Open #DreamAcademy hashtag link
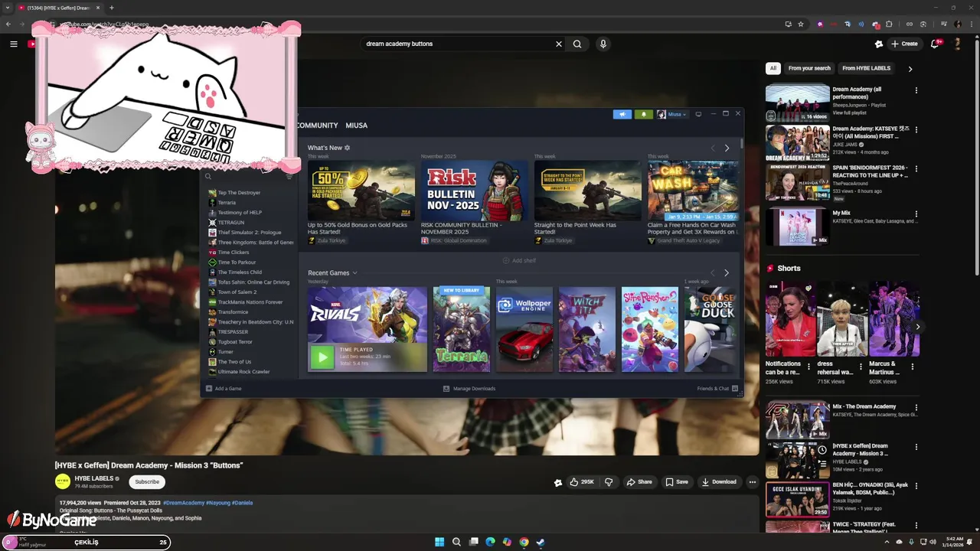Viewport: 980px width, 551px height. pyautogui.click(x=184, y=503)
